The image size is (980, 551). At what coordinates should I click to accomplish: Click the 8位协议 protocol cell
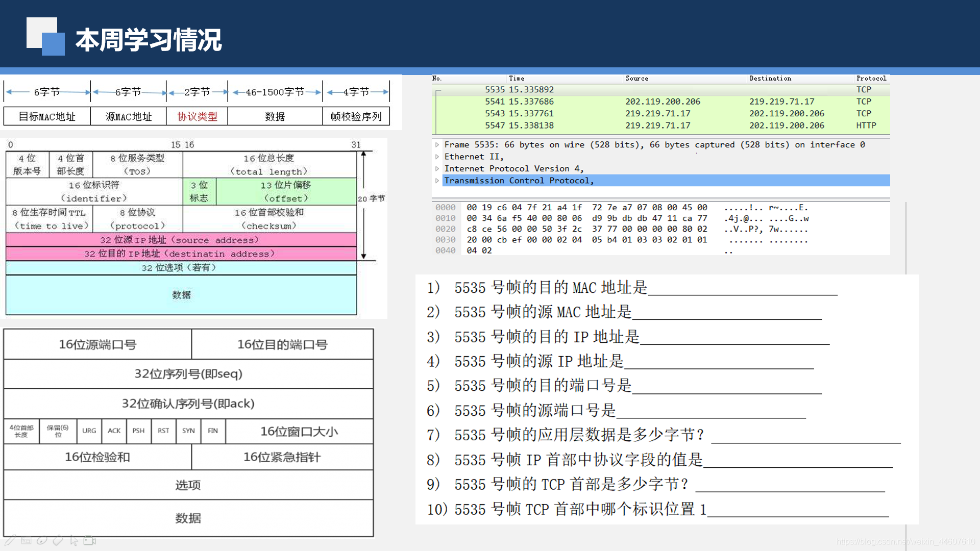pyautogui.click(x=137, y=219)
